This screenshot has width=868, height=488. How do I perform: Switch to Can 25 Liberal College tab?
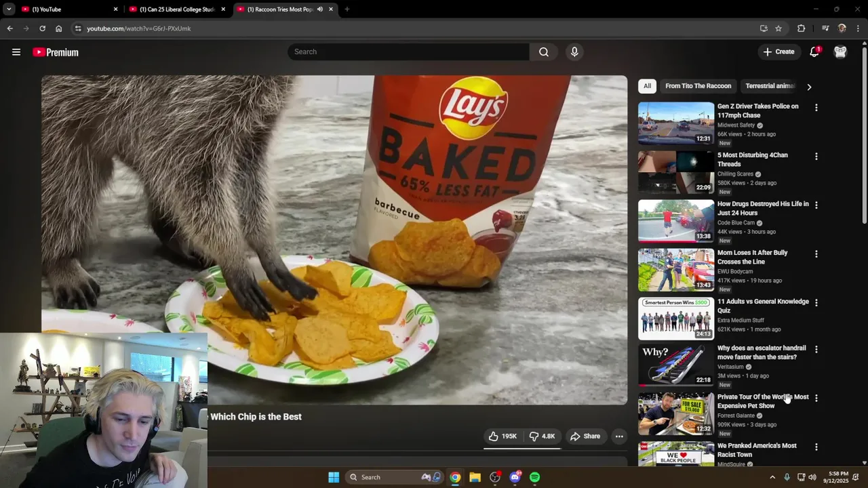(176, 9)
